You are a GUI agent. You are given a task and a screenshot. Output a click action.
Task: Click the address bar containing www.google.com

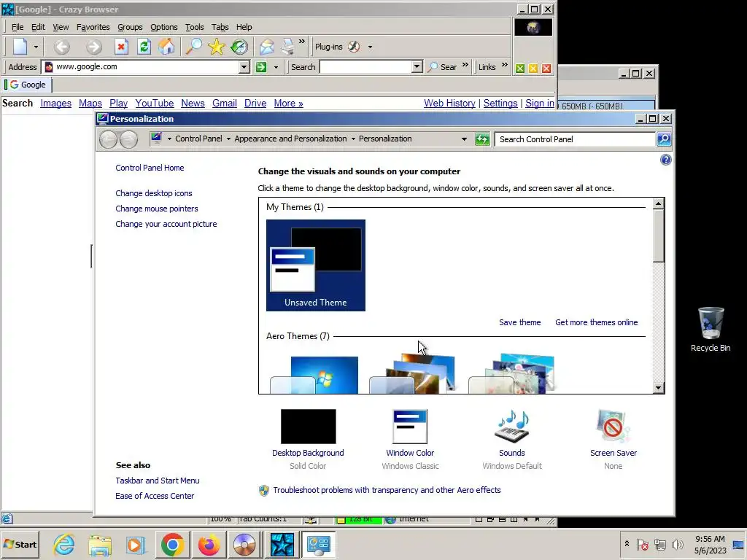coord(141,66)
